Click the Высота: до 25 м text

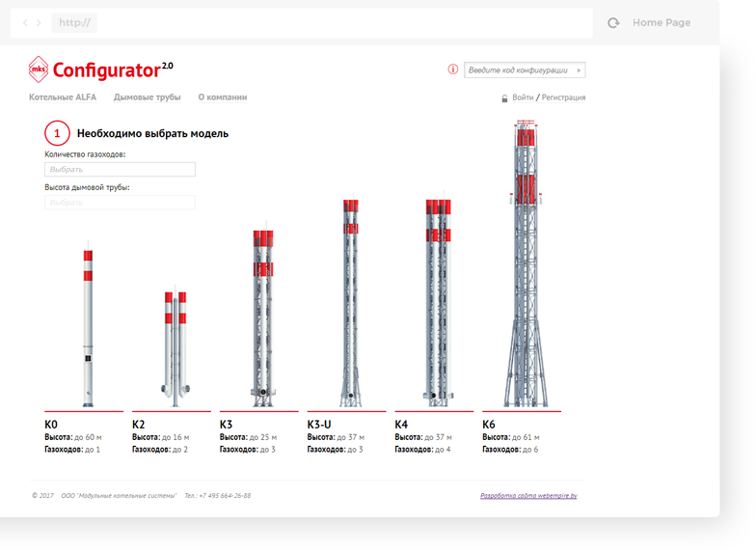249,437
